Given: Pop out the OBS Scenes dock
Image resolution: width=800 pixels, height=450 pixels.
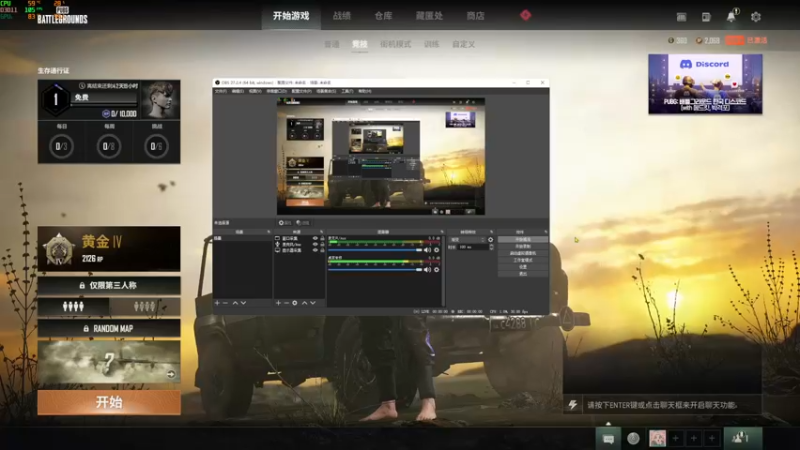Looking at the screenshot, I should click(269, 232).
